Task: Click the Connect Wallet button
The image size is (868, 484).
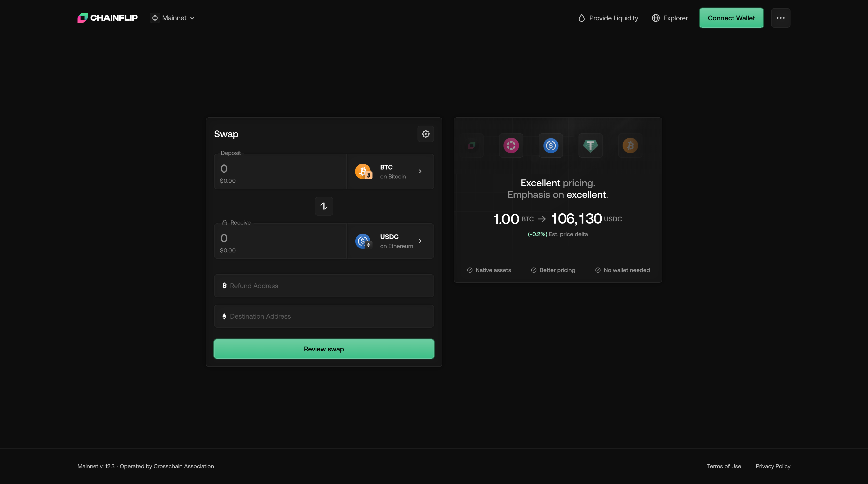Action: click(731, 18)
